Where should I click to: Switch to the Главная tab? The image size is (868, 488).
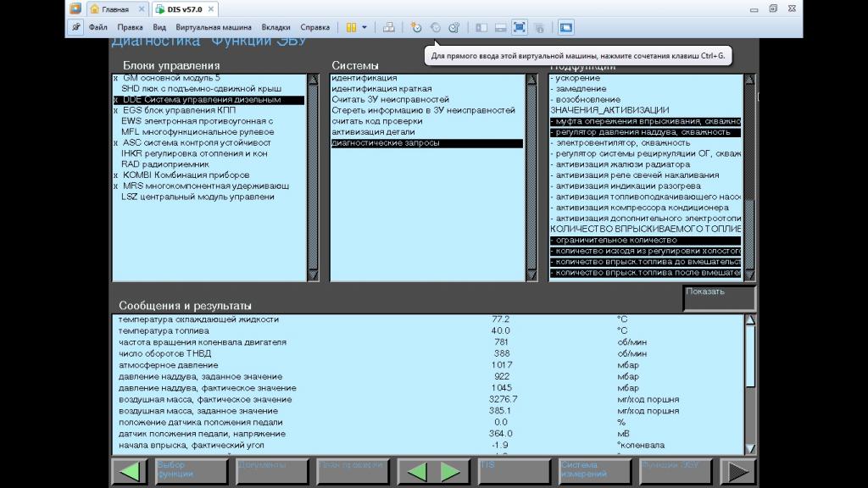click(x=117, y=8)
